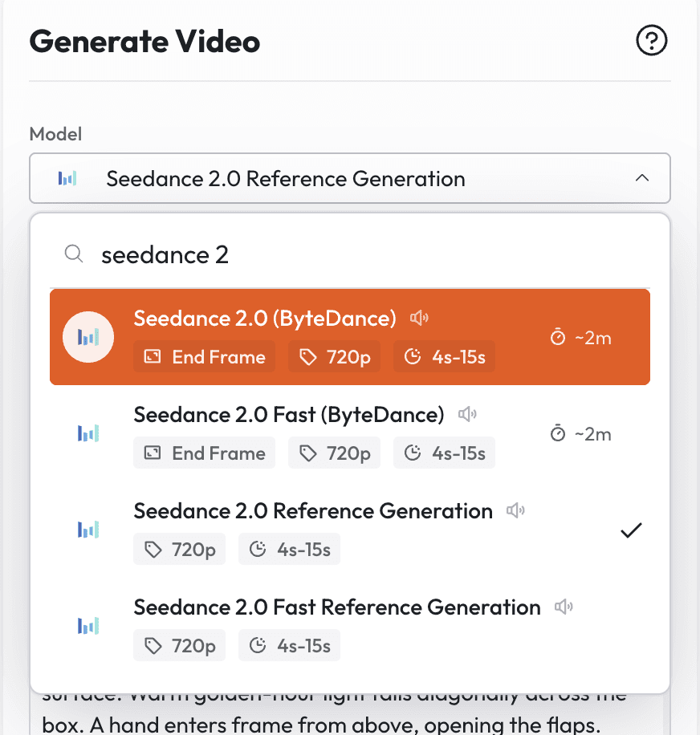Click the Seedance logo icon in Model field
This screenshot has width=700, height=735.
click(x=67, y=178)
